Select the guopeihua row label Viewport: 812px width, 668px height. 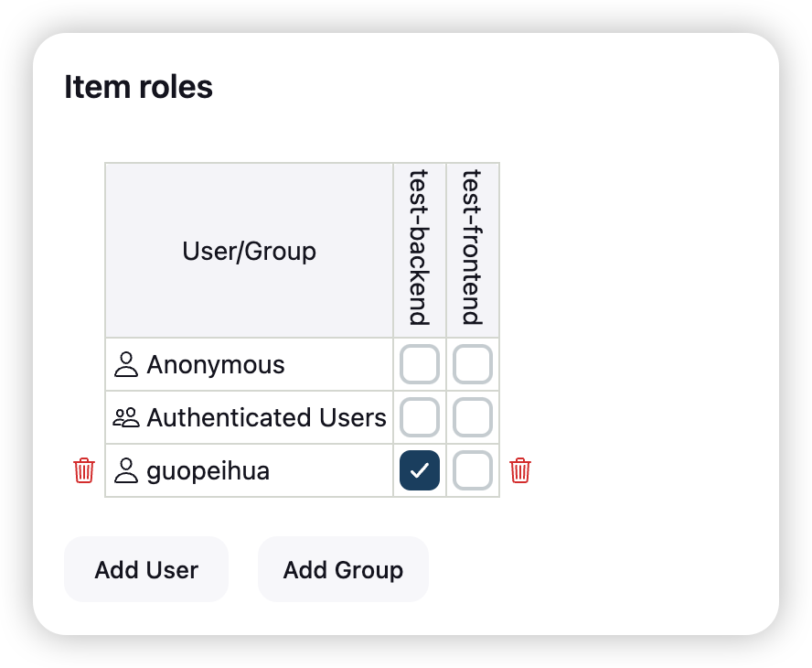pos(208,471)
